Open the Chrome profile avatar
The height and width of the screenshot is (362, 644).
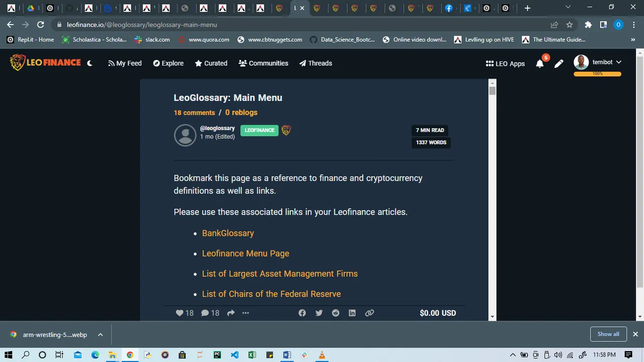[618, 25]
